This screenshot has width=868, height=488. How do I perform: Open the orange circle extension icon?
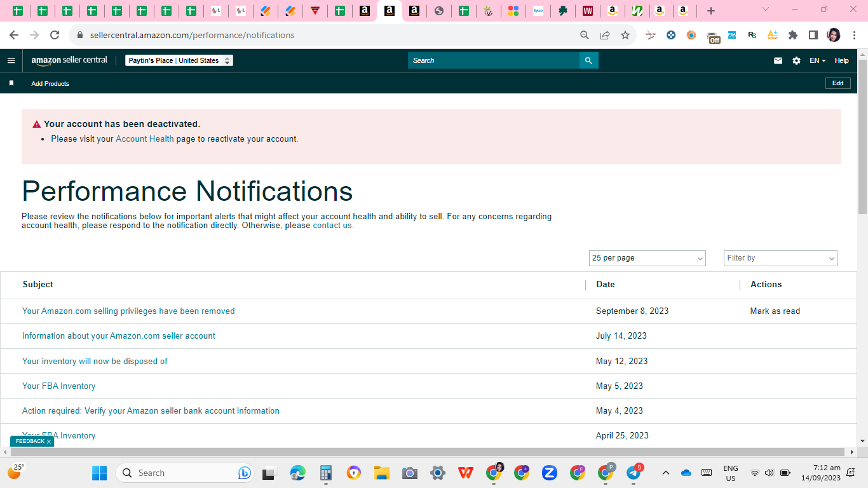(x=691, y=35)
